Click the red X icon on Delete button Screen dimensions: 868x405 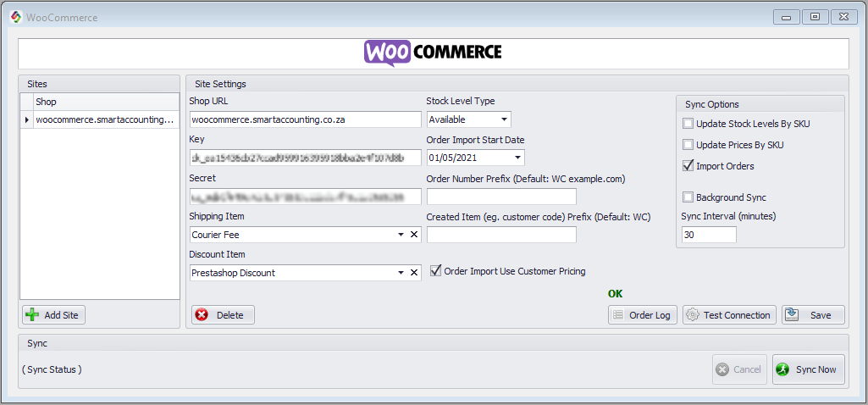pyautogui.click(x=202, y=315)
